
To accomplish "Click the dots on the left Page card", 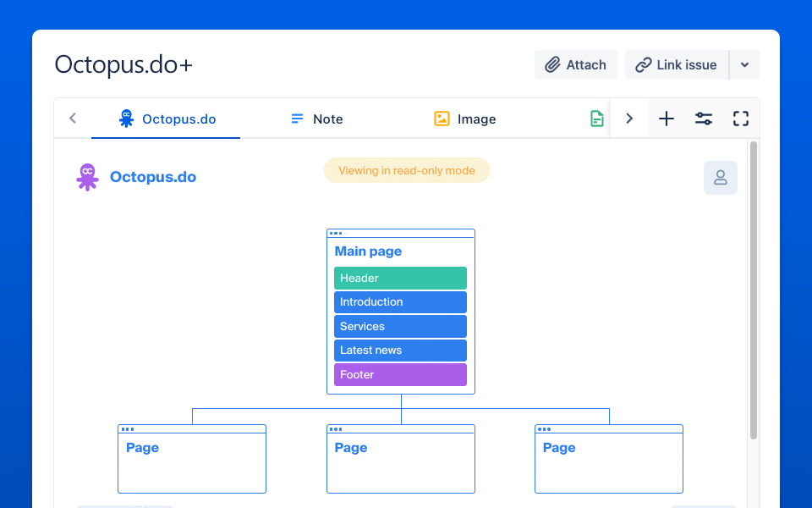I will tap(128, 429).
